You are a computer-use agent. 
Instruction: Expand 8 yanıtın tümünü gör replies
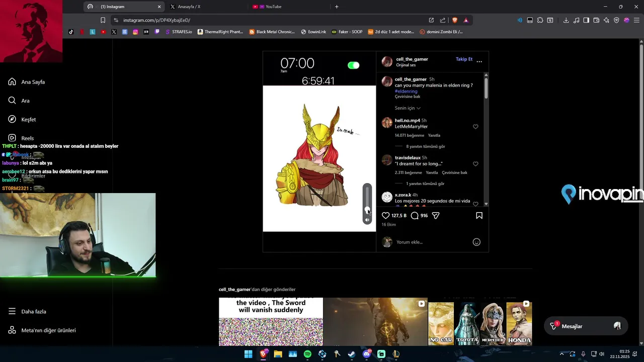[426, 146]
